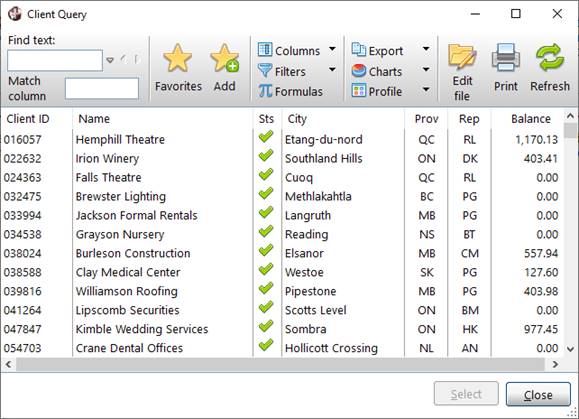Screen dimensions: 579x419
Task: Click the Add favorite star icon
Action: (225, 58)
